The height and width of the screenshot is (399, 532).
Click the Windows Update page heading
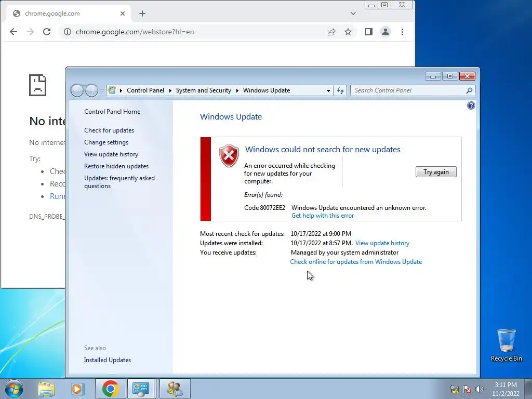click(x=231, y=117)
